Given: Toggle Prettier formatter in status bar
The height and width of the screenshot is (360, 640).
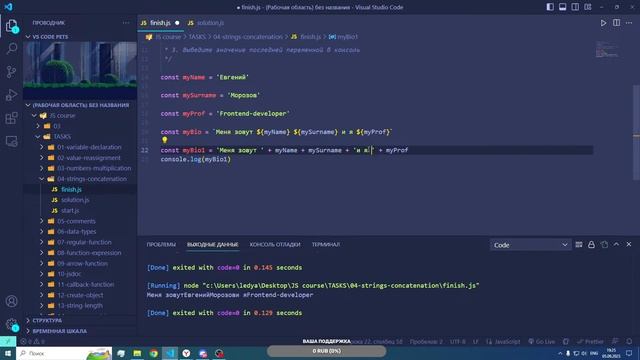Looking at the screenshot, I should 590,341.
